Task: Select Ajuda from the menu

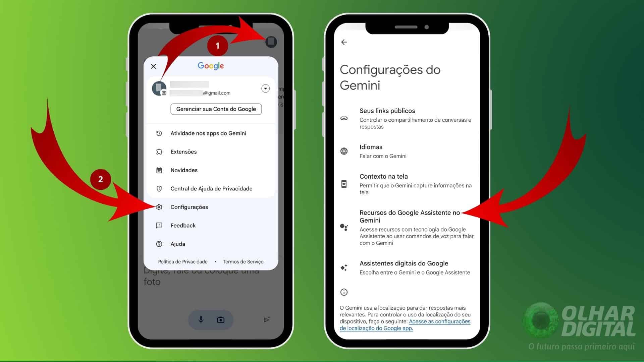Action: (x=178, y=244)
